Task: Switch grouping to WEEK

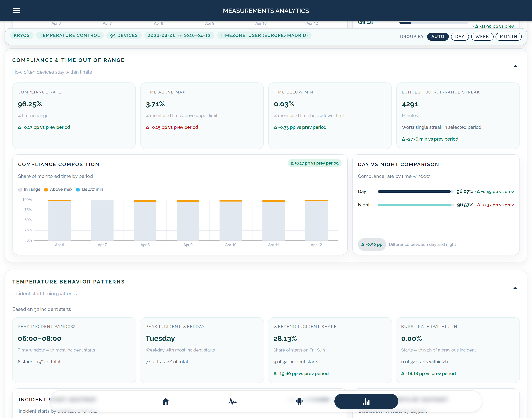Action: point(482,36)
